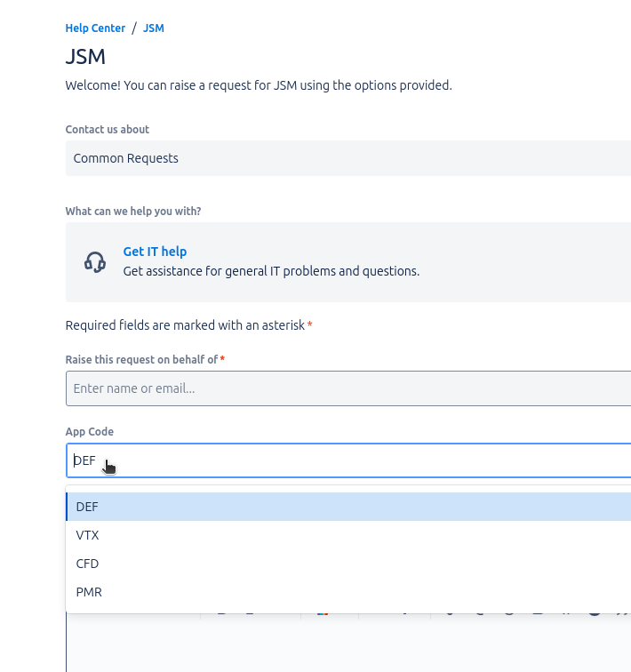
Task: Click the App Code field label
Action: point(90,432)
